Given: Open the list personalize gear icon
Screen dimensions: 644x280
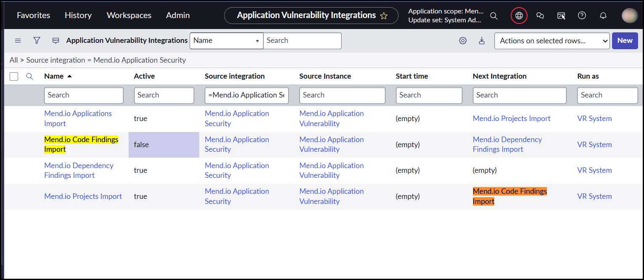Looking at the screenshot, I should coord(463,41).
